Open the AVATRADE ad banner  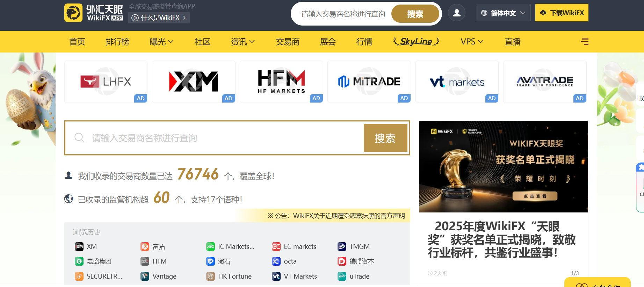(545, 82)
